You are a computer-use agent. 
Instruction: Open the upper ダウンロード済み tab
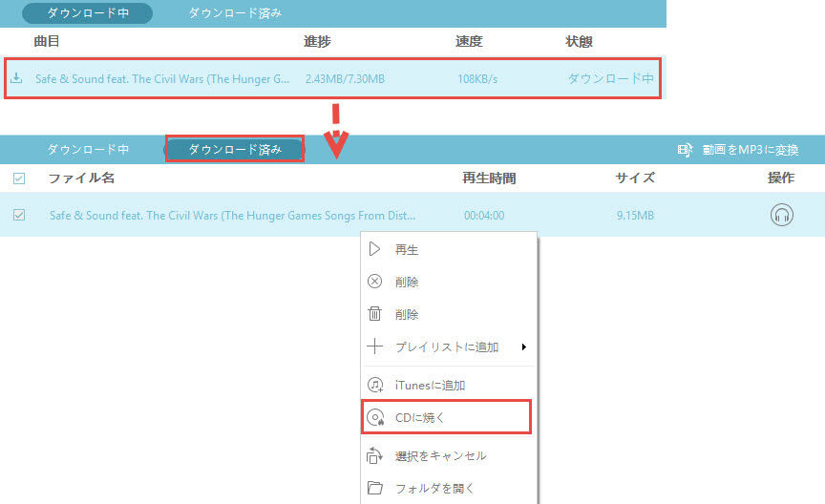tap(235, 13)
